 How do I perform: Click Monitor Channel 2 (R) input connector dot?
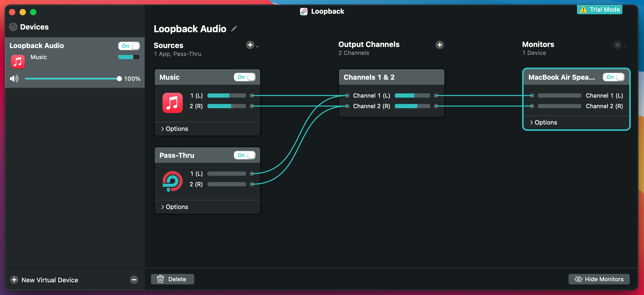pos(532,106)
